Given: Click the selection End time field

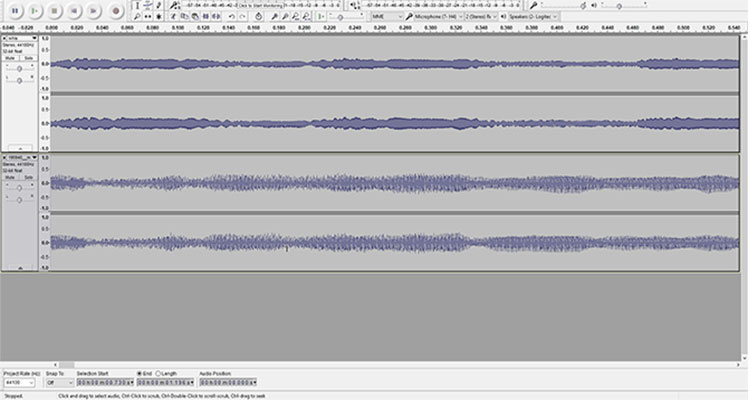Looking at the screenshot, I should coord(165,382).
